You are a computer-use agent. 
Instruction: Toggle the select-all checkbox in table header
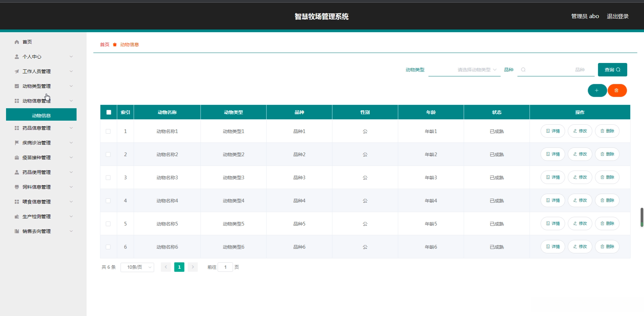[109, 112]
